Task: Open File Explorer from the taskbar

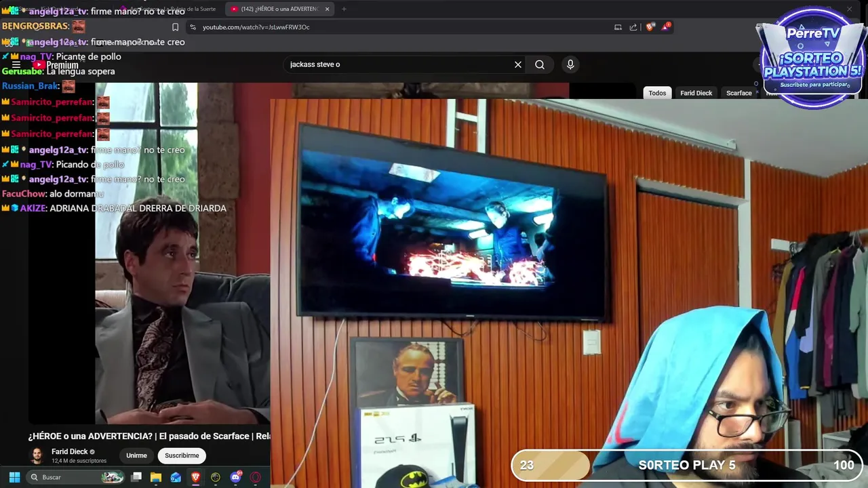Action: click(x=156, y=477)
